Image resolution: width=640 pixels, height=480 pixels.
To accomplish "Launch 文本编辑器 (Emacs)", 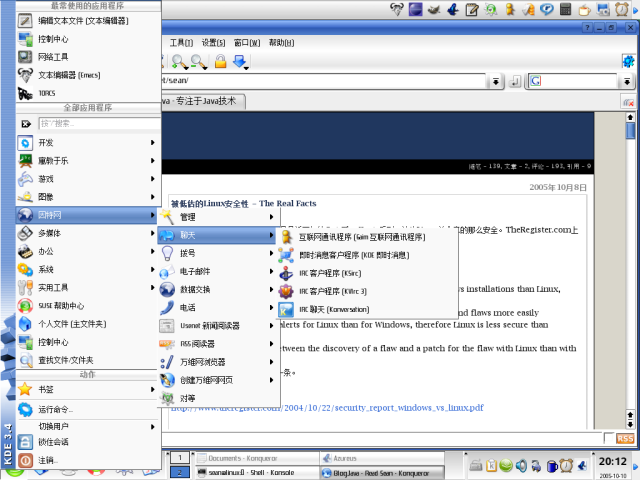I will [88, 75].
